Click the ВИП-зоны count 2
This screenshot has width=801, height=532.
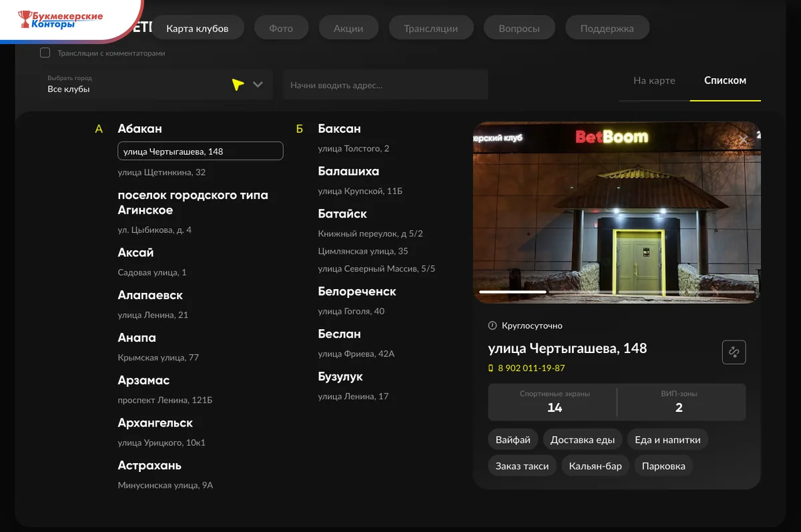(679, 408)
